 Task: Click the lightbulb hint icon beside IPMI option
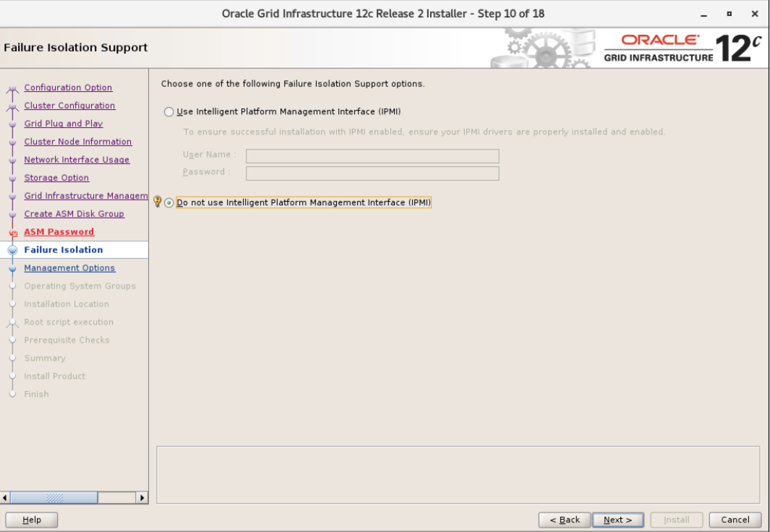tap(157, 201)
